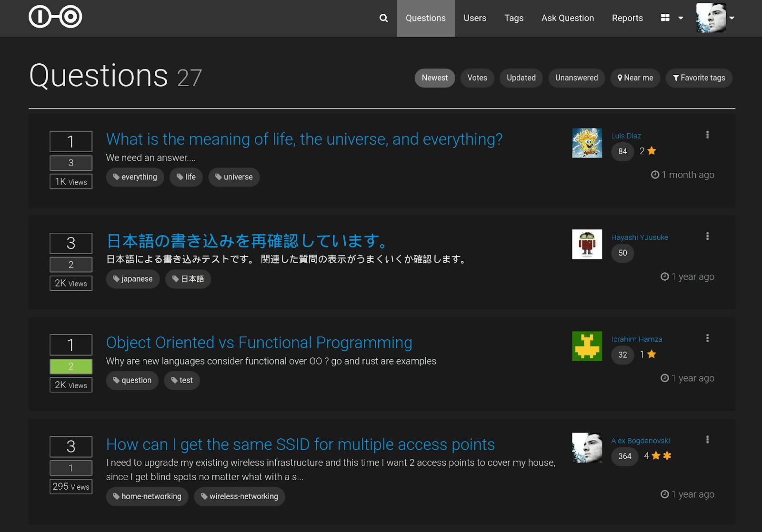Go to the Questions nav tab

coord(426,18)
